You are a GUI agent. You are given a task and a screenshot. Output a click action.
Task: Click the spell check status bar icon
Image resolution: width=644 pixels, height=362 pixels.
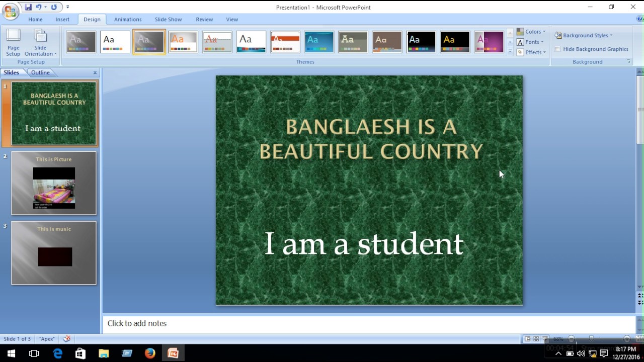pyautogui.click(x=66, y=339)
